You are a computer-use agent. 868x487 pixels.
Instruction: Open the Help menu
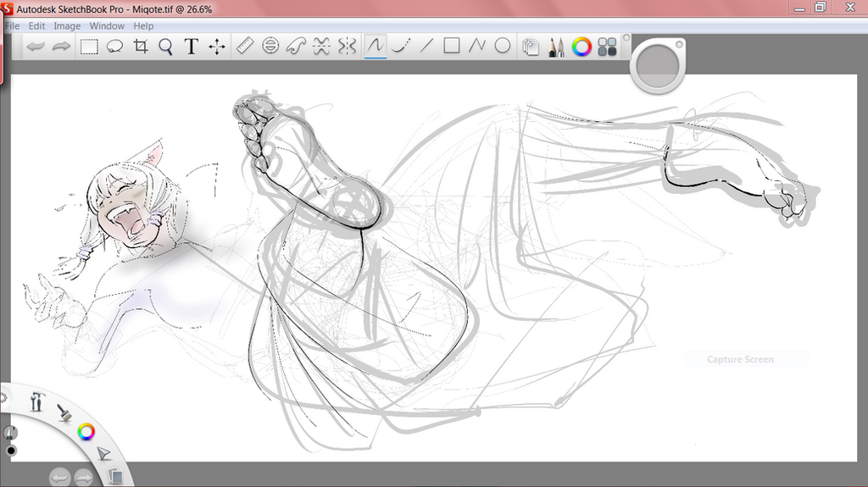coord(143,26)
